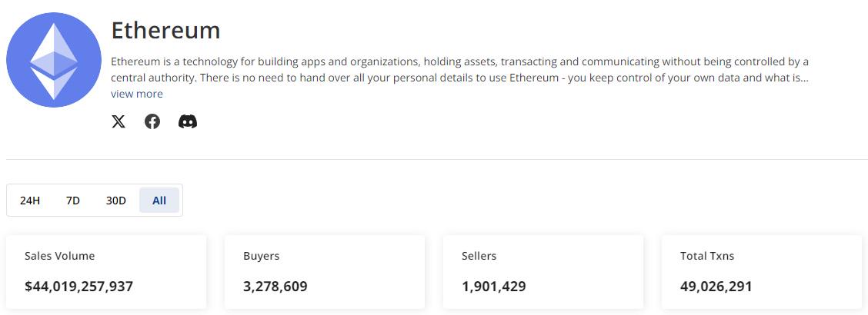Expand description with view more
Screen dimensions: 868x315
(137, 94)
